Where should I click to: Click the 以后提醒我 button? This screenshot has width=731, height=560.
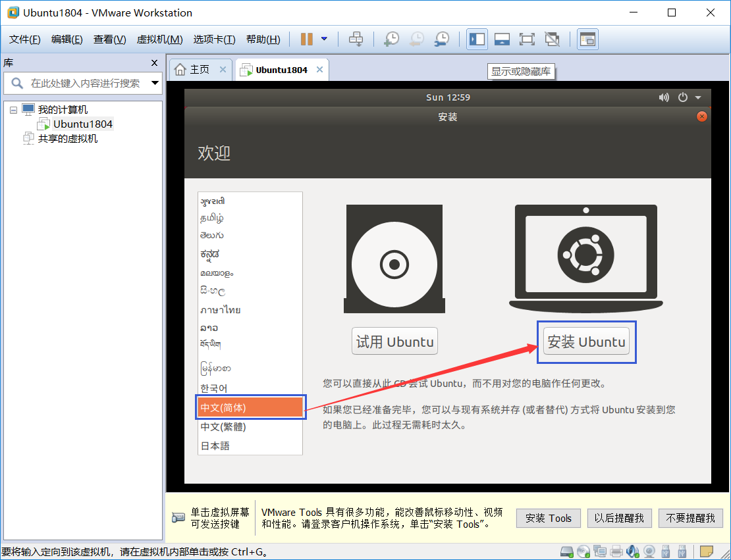[619, 518]
